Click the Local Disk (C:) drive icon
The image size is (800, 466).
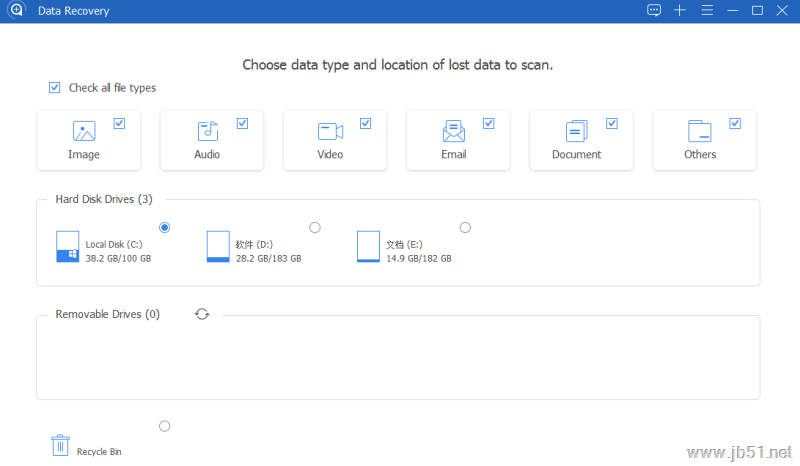click(x=67, y=247)
